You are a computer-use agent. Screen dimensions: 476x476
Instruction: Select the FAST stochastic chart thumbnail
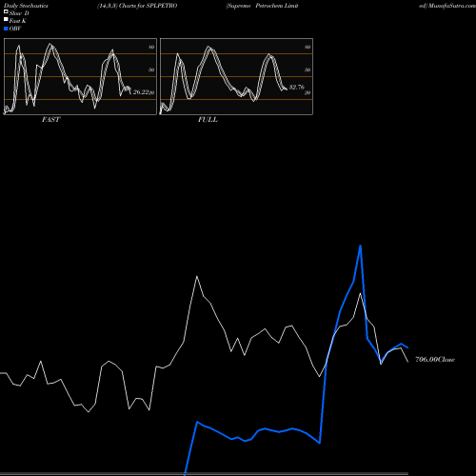click(x=80, y=76)
